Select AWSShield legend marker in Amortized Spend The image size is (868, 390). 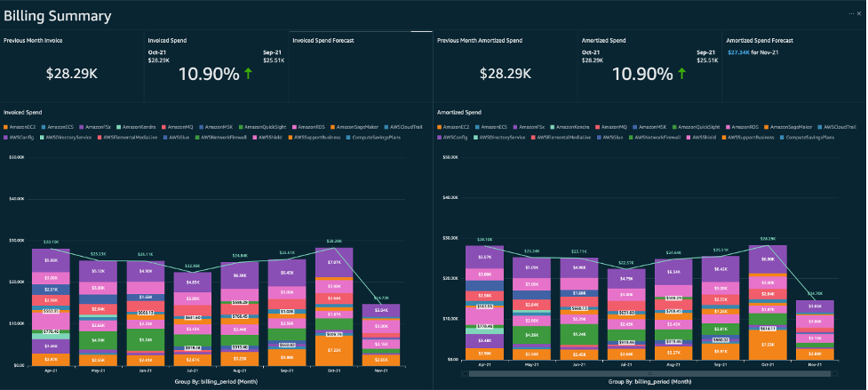[689, 137]
